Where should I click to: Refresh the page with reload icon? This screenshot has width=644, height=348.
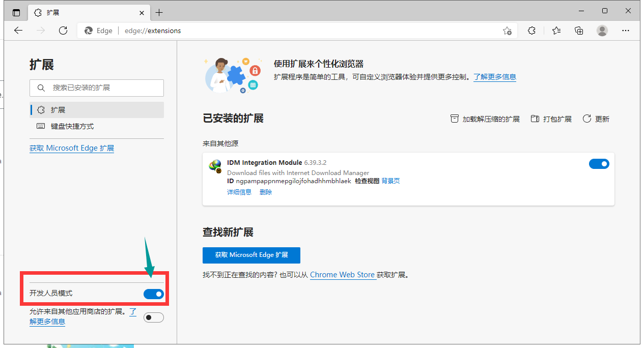63,31
